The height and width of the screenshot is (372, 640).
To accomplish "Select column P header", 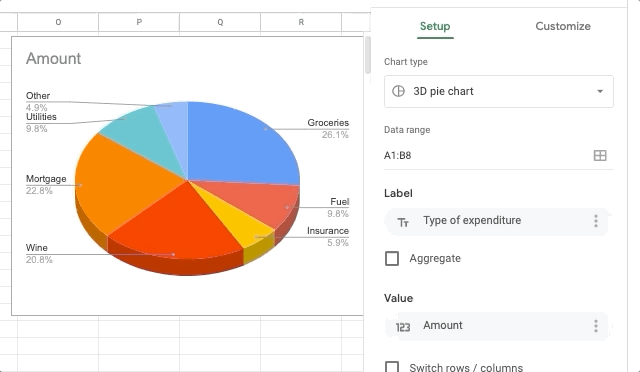I will (x=139, y=22).
